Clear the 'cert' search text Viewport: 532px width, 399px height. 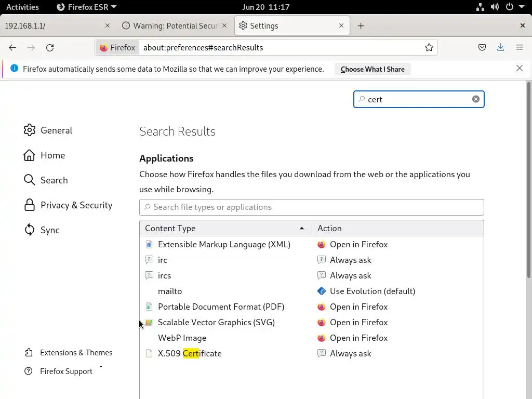475,99
